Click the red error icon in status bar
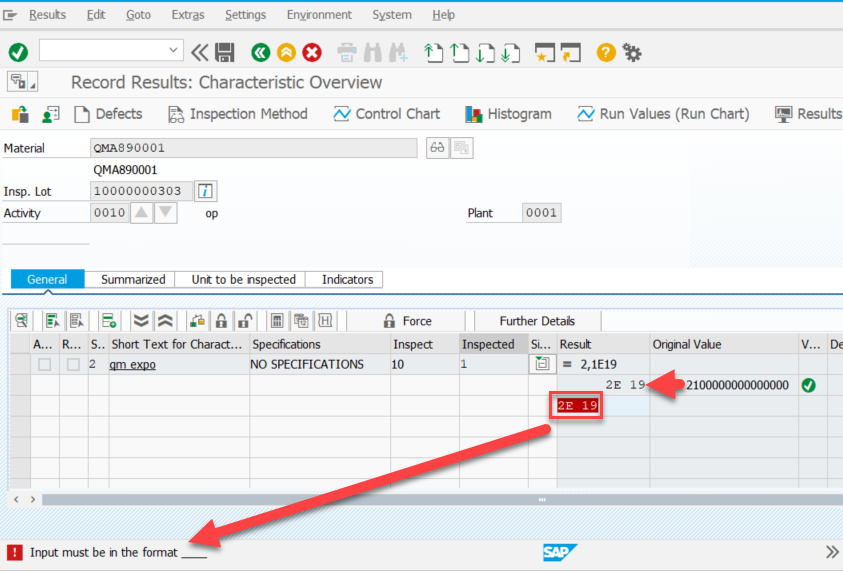The height and width of the screenshot is (571, 843). pyautogui.click(x=15, y=552)
